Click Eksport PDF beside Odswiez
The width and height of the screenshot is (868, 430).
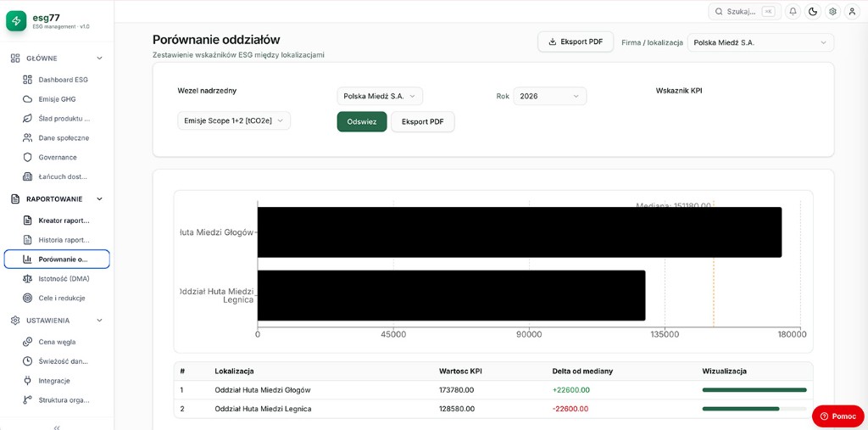coord(423,122)
